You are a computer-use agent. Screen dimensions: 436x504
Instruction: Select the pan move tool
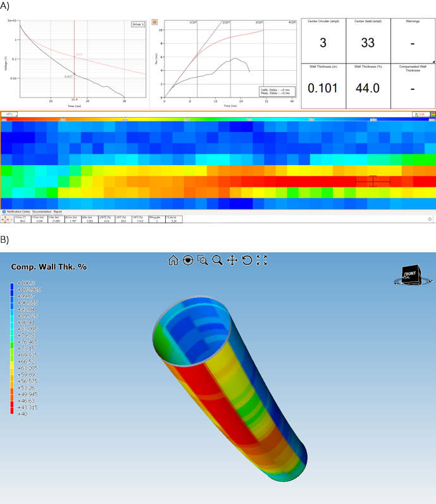point(232,260)
